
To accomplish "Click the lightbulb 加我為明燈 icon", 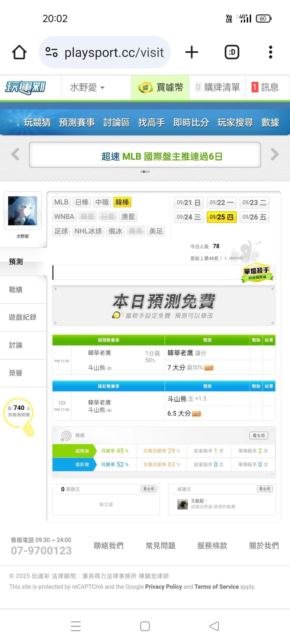I will coord(19,416).
